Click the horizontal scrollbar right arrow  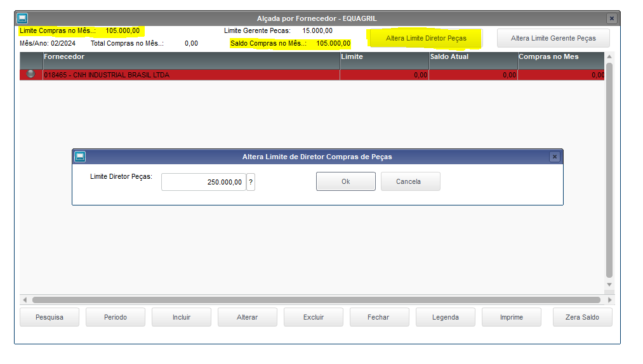pos(610,300)
